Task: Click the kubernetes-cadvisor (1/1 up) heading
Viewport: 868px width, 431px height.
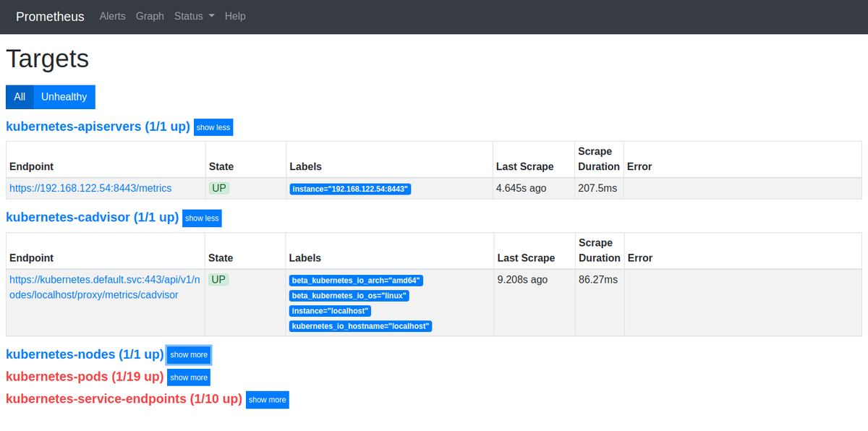Action: [x=92, y=217]
